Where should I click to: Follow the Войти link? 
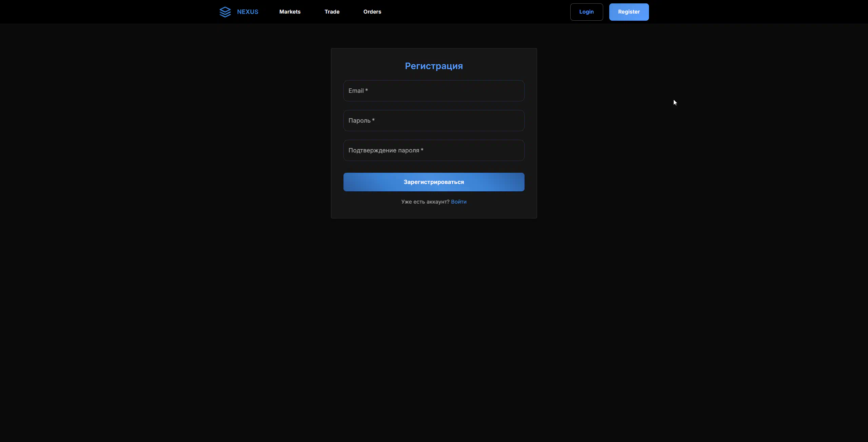click(x=458, y=202)
